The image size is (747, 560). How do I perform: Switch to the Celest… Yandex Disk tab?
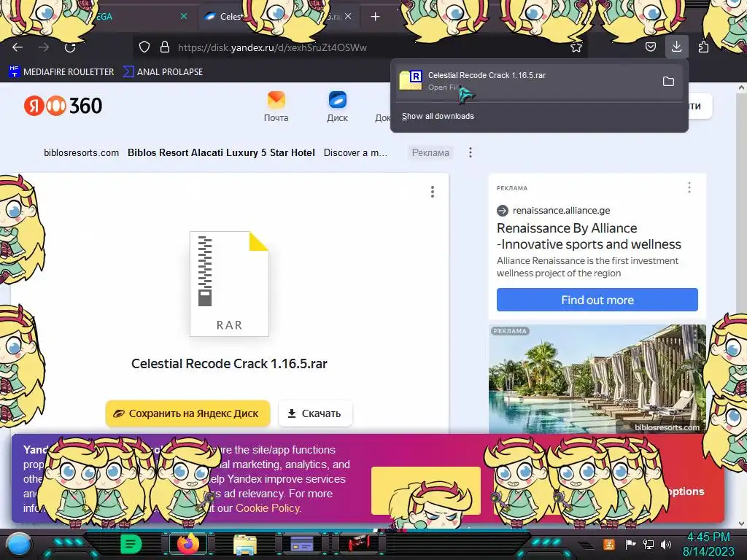[x=279, y=17]
